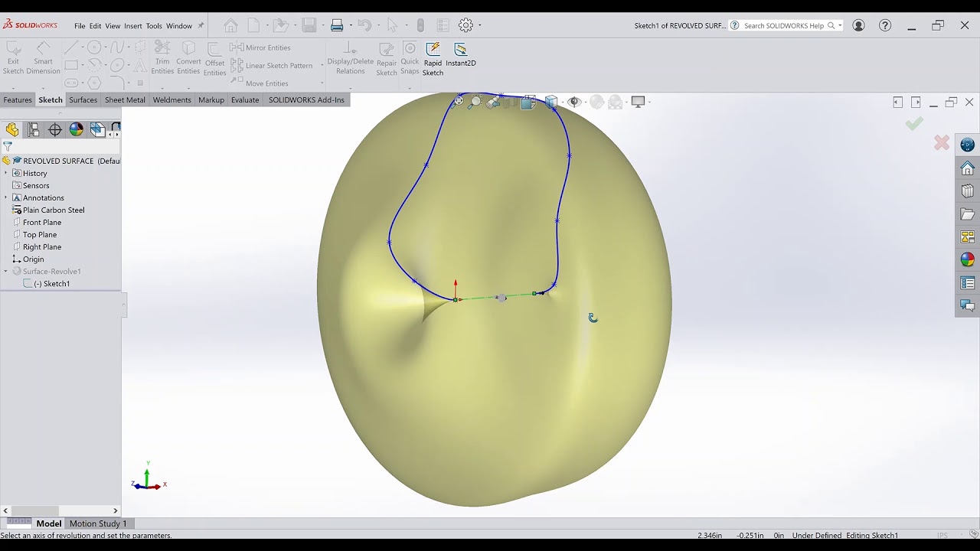Select the Offset Entities tool

214,60
